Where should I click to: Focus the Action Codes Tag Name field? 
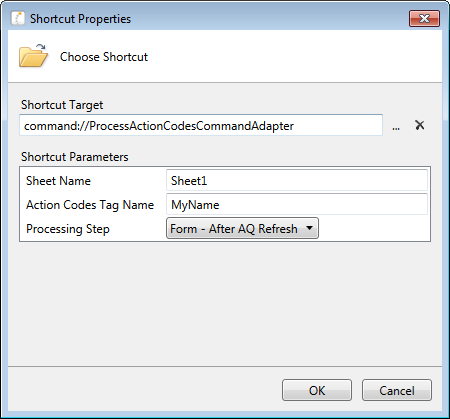click(297, 204)
